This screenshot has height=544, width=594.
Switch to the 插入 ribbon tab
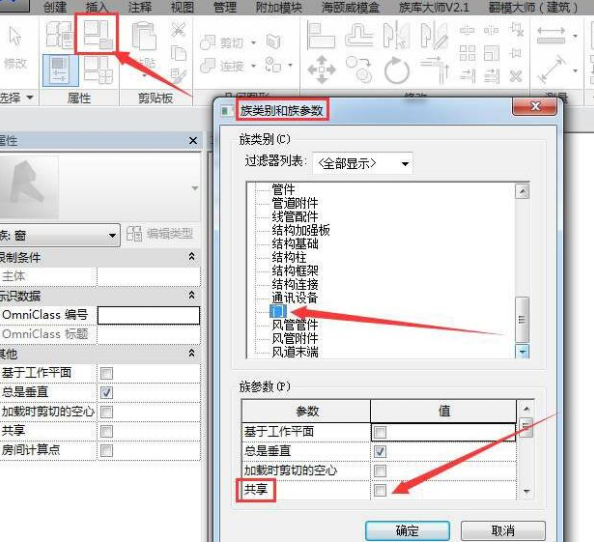(97, 7)
